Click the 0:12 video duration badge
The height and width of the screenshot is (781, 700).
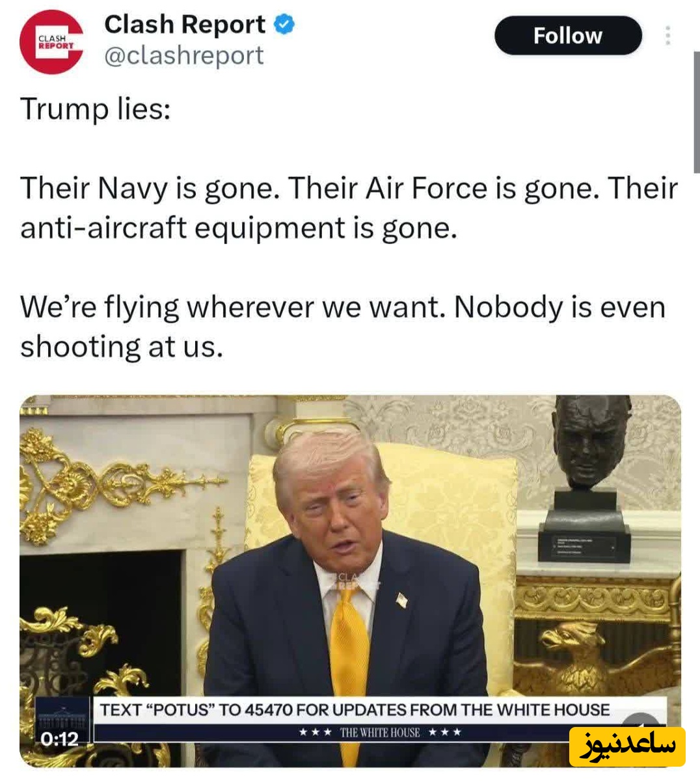point(59,739)
